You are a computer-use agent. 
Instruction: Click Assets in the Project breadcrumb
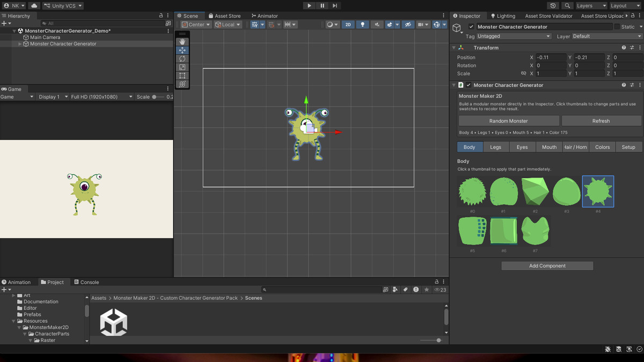coord(99,298)
